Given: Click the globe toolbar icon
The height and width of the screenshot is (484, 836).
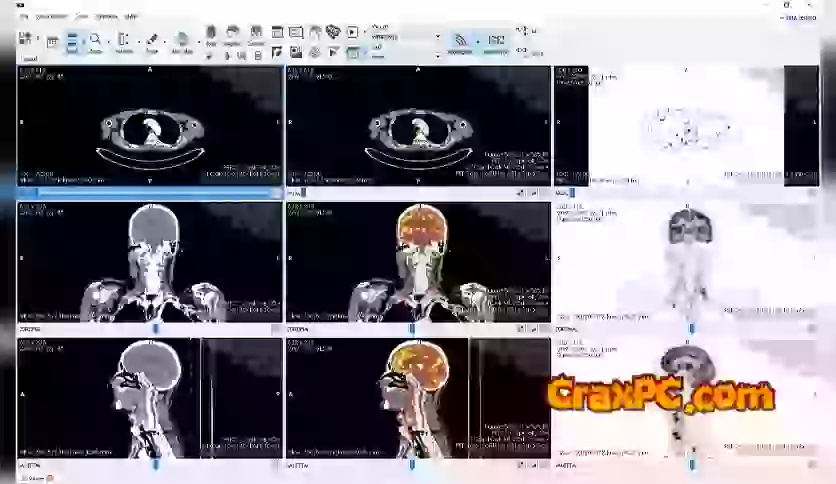Looking at the screenshot, I should click(x=182, y=42).
